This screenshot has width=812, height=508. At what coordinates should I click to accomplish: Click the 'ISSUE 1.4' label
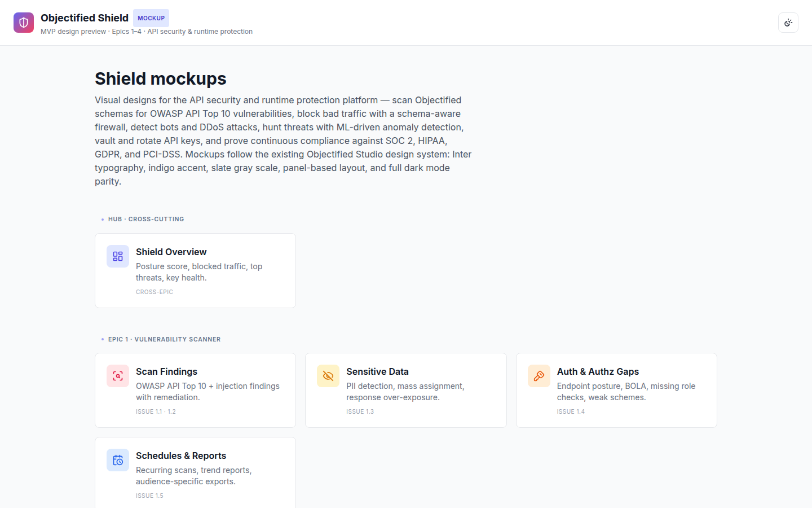click(x=571, y=411)
